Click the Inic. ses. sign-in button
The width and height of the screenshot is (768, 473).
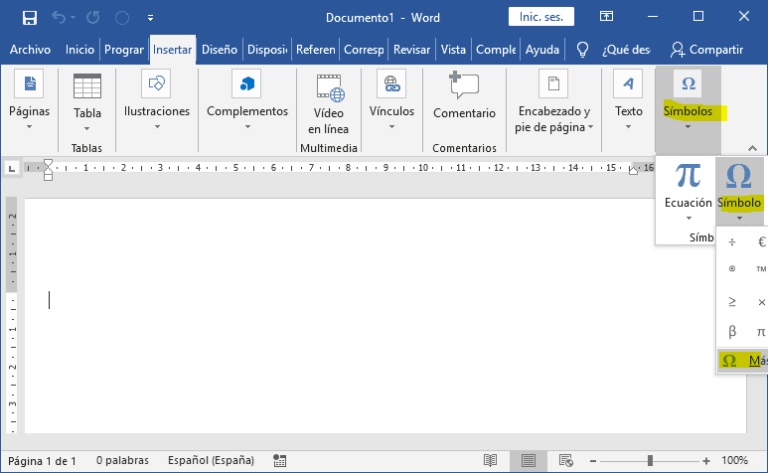point(541,17)
